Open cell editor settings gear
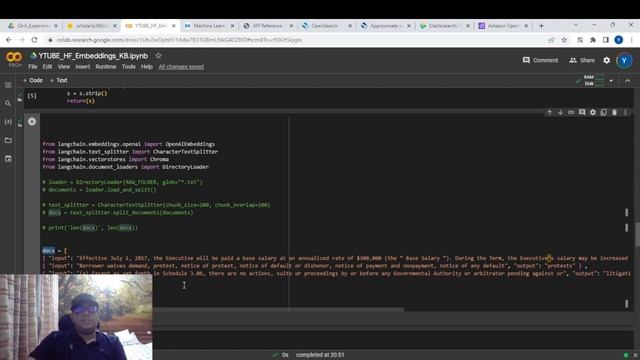The height and width of the screenshot is (360, 640). [x=593, y=112]
